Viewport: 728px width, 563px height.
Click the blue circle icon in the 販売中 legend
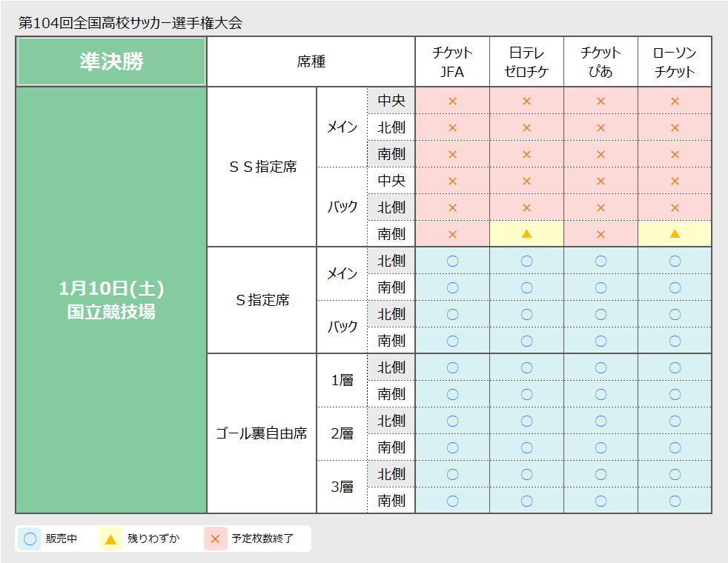click(x=30, y=539)
